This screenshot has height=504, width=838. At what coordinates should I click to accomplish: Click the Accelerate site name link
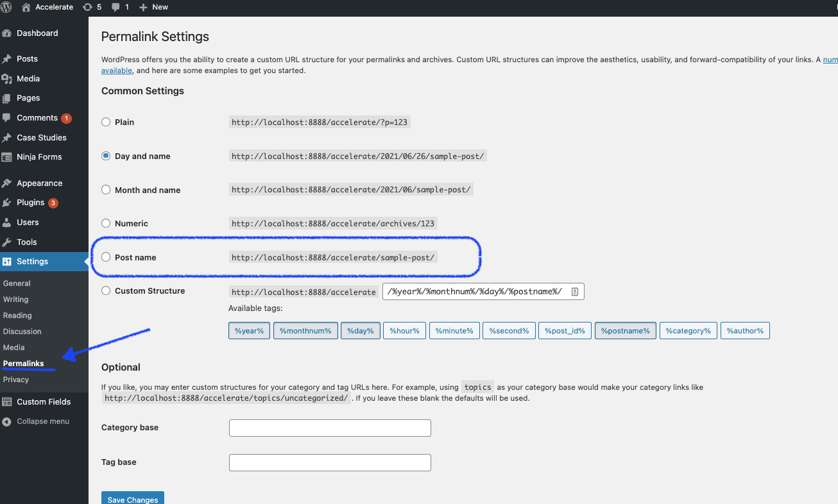coord(55,7)
